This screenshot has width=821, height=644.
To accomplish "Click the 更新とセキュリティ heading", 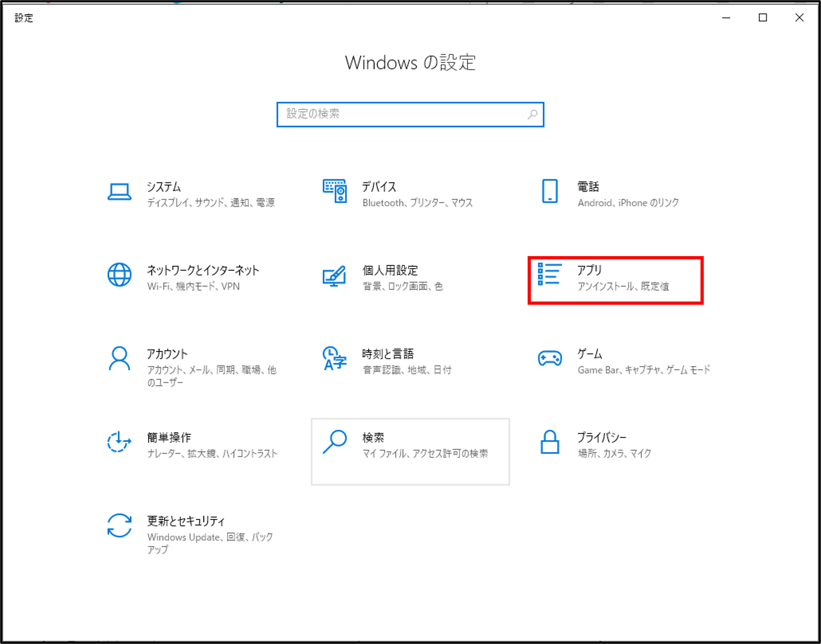I will point(186,521).
